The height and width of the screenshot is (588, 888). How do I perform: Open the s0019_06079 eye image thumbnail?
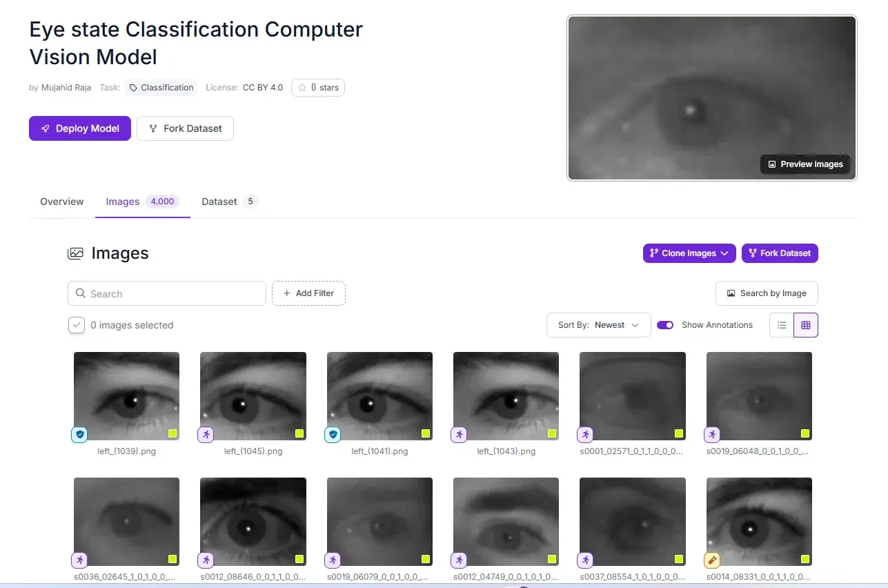[379, 522]
